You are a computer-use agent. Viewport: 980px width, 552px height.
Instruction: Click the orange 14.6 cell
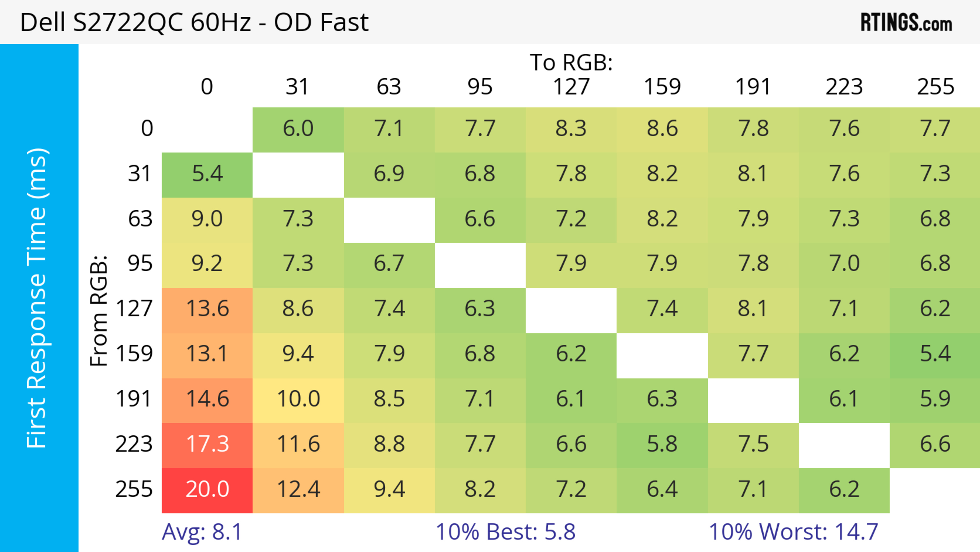pyautogui.click(x=207, y=399)
